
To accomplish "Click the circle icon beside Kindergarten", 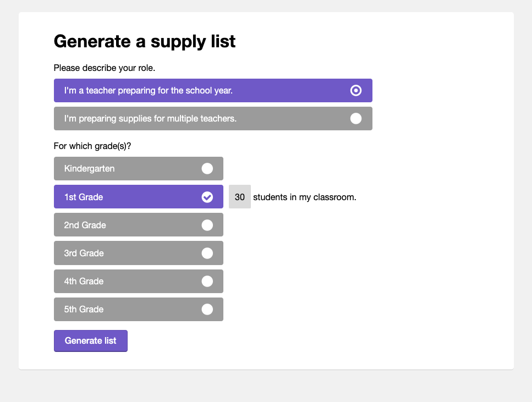I will [x=207, y=169].
